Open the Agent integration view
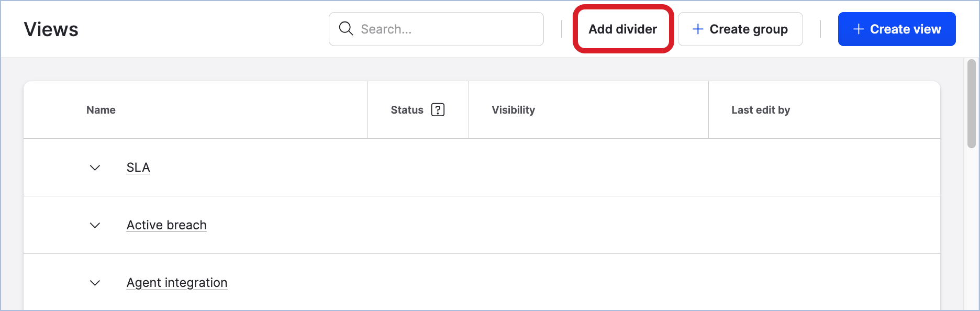Screen dimensions: 980x311 (176, 282)
